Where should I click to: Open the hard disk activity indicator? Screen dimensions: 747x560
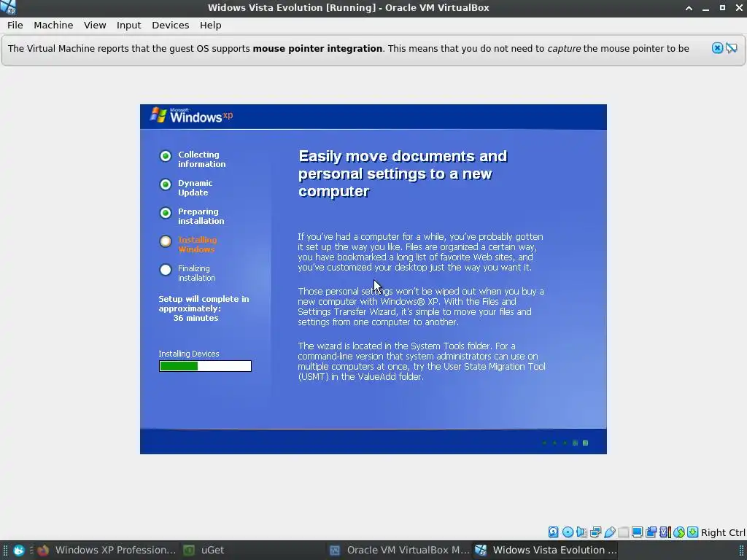click(553, 532)
